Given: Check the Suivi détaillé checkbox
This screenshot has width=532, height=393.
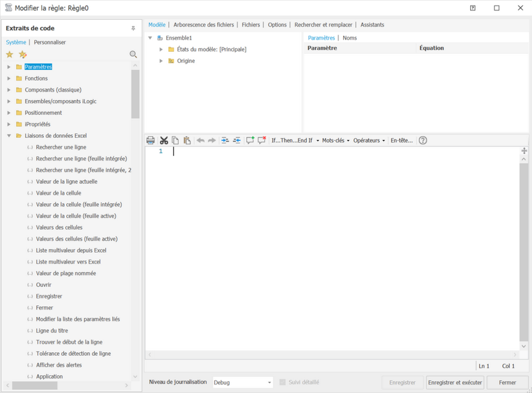Looking at the screenshot, I should 281,382.
